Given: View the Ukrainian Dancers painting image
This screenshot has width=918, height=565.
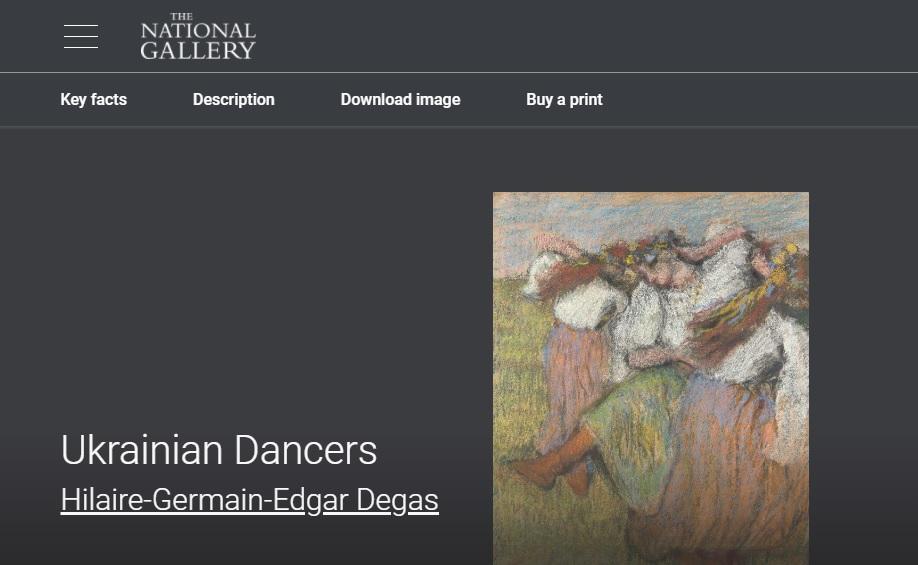Looking at the screenshot, I should [x=651, y=378].
